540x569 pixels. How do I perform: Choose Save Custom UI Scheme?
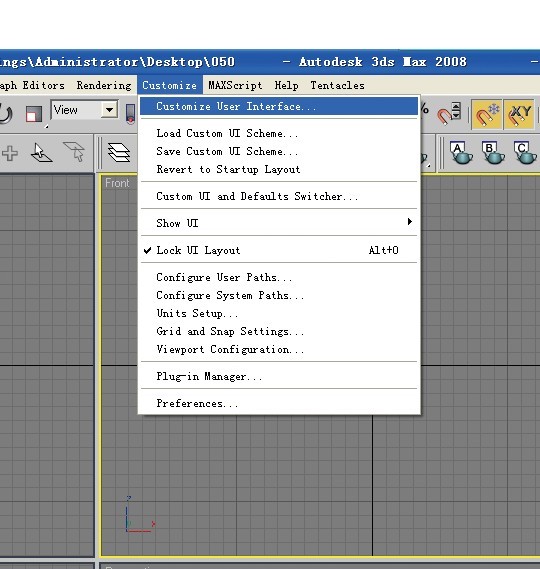(279, 151)
